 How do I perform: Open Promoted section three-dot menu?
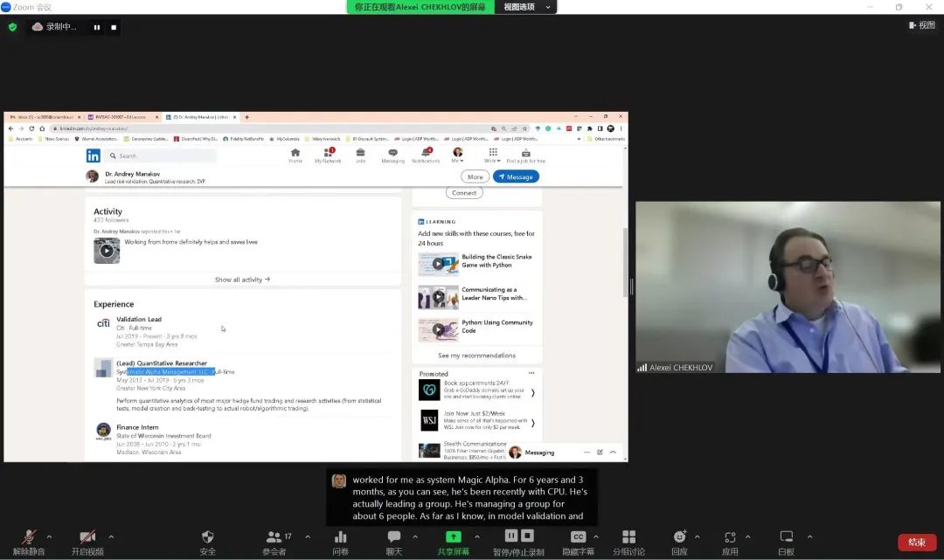(x=531, y=373)
